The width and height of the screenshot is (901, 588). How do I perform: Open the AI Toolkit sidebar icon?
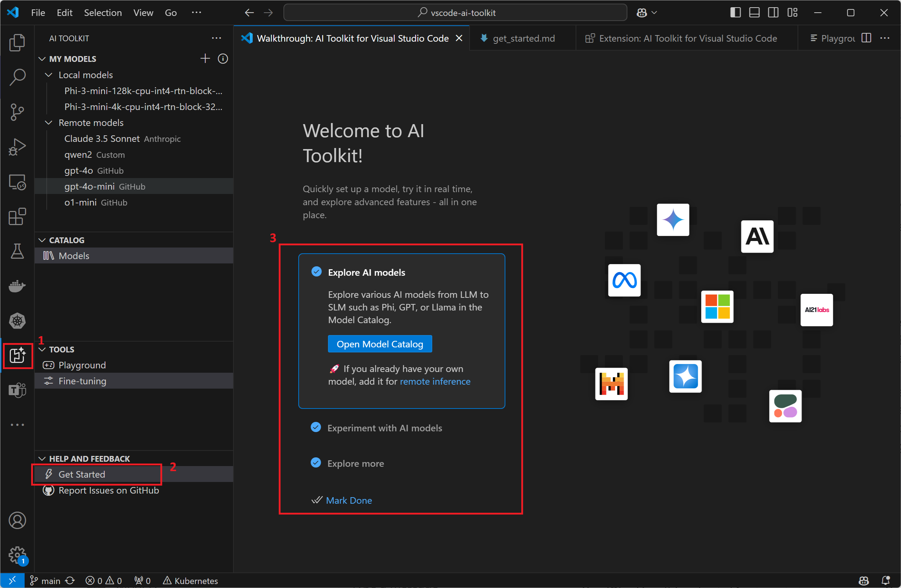pyautogui.click(x=17, y=356)
